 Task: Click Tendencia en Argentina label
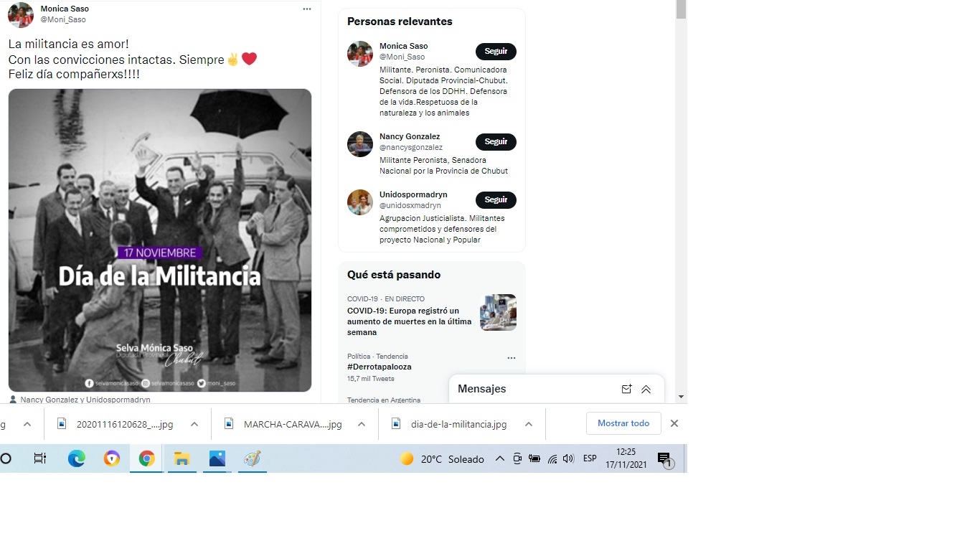pyautogui.click(x=384, y=400)
